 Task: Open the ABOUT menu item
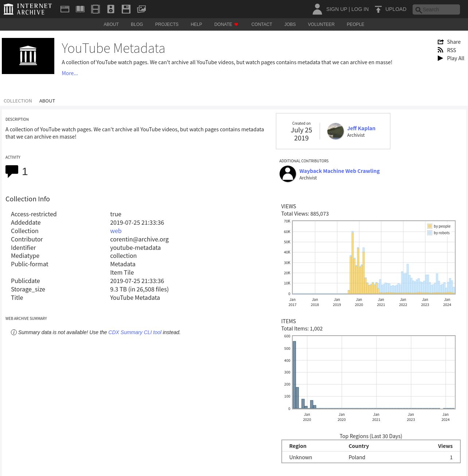111,24
